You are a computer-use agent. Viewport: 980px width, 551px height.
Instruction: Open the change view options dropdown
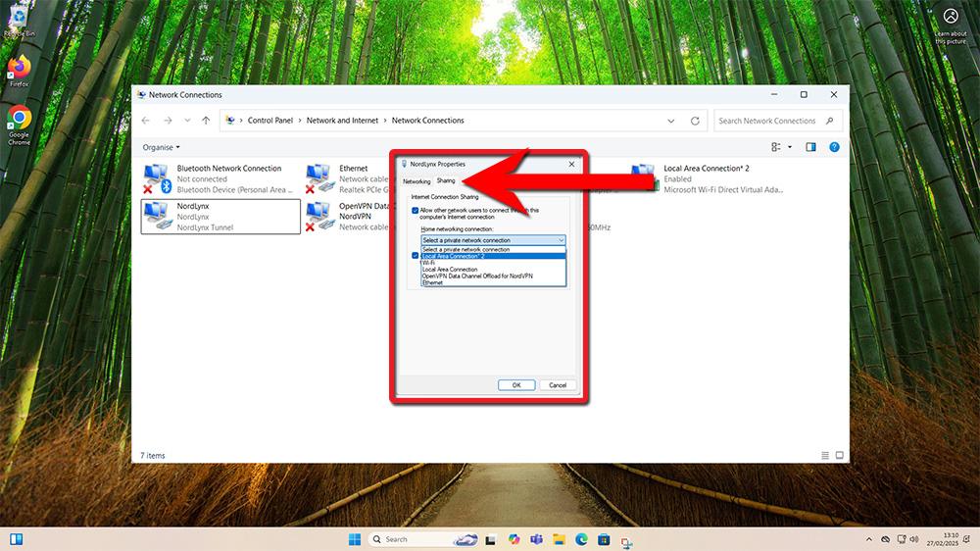(789, 147)
